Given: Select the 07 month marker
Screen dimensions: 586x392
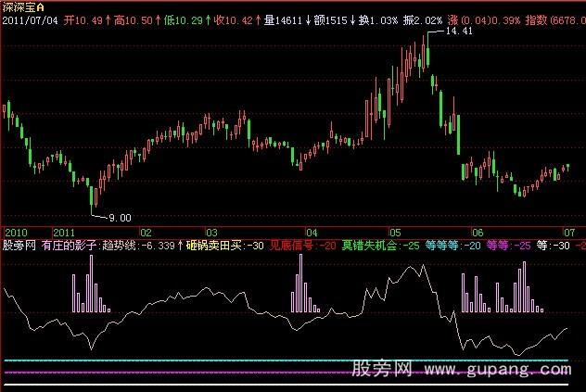Looking at the screenshot, I should click(569, 233).
